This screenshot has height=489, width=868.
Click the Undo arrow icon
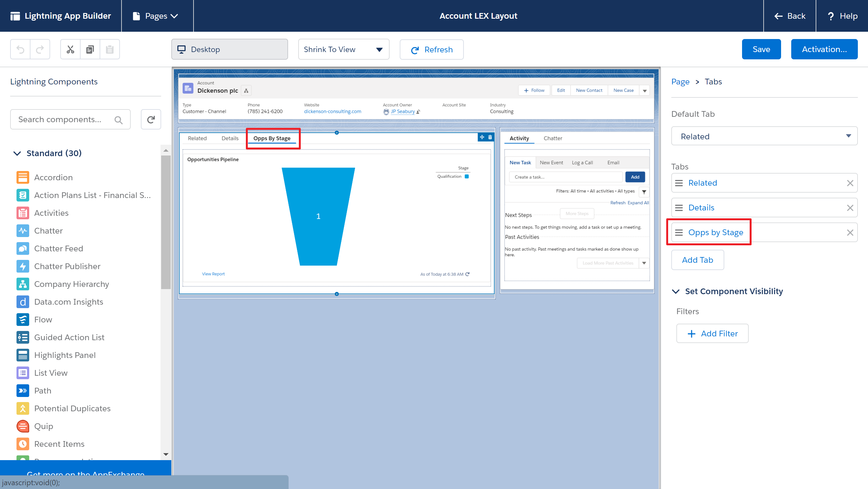point(20,50)
